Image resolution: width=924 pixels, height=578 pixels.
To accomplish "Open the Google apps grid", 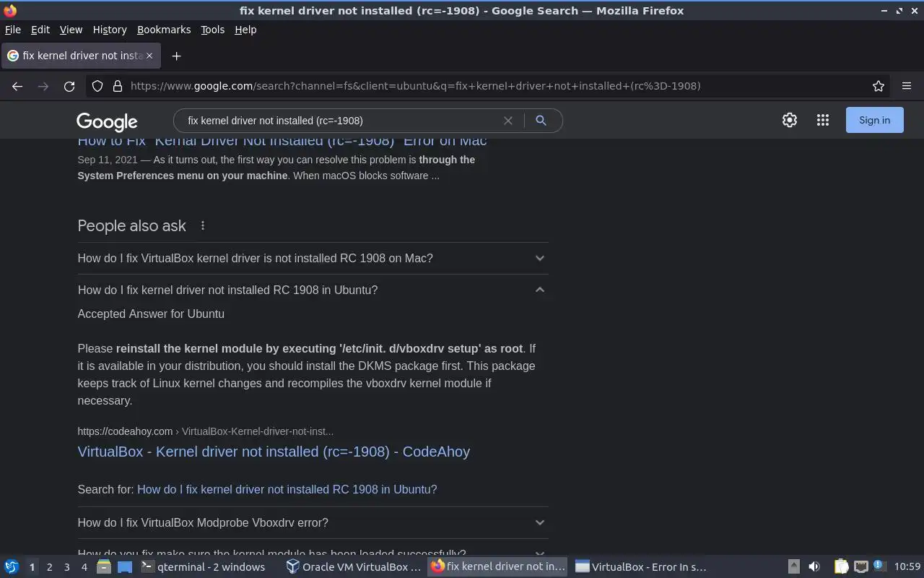I will [823, 121].
